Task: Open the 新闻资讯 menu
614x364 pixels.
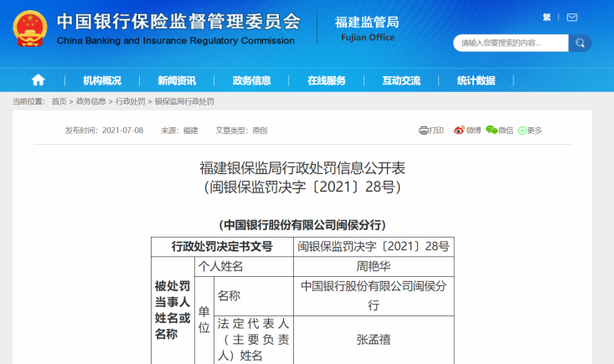Action: click(x=177, y=80)
